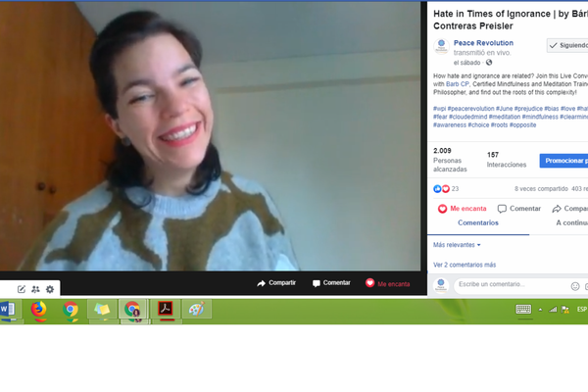Open Firefox from the taskbar

(x=38, y=311)
